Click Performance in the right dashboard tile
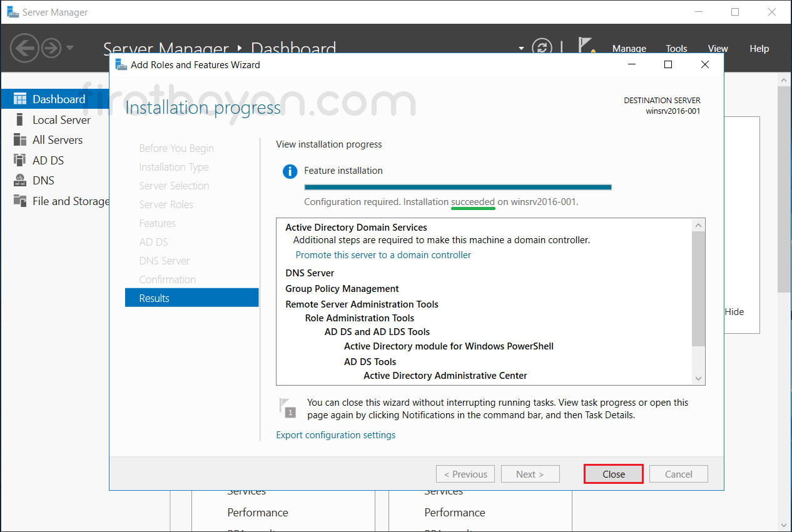 pyautogui.click(x=455, y=513)
